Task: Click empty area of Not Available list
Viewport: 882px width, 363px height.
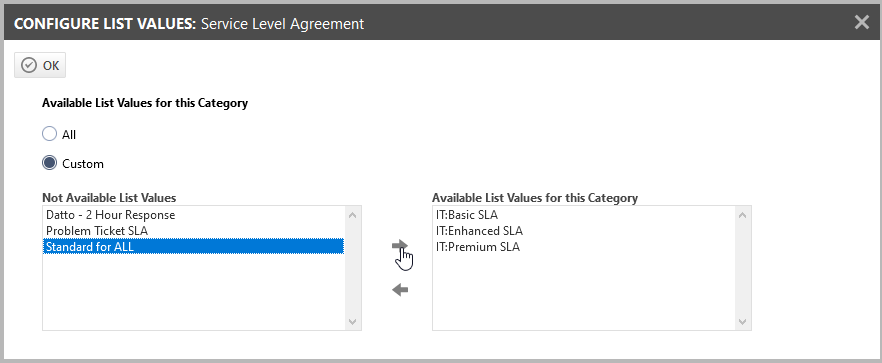Action: pos(193,292)
